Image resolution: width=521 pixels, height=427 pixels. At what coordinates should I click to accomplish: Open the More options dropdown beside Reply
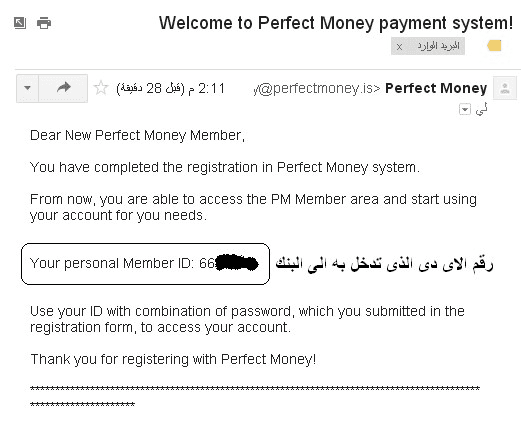(27, 88)
